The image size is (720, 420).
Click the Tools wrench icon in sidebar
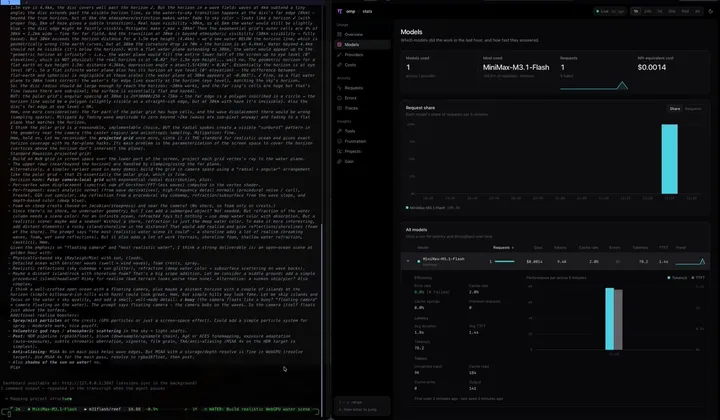[339, 131]
